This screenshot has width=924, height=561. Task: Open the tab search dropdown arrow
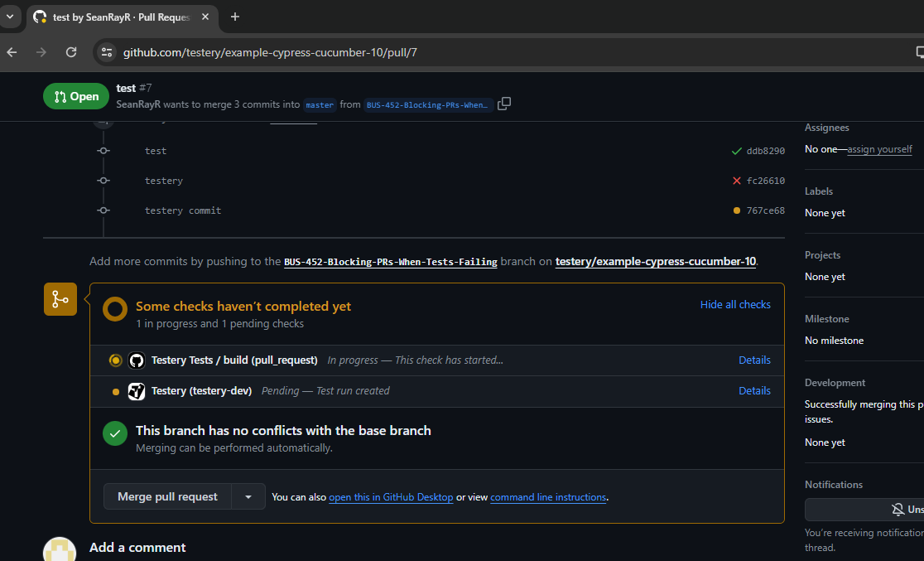coord(10,17)
